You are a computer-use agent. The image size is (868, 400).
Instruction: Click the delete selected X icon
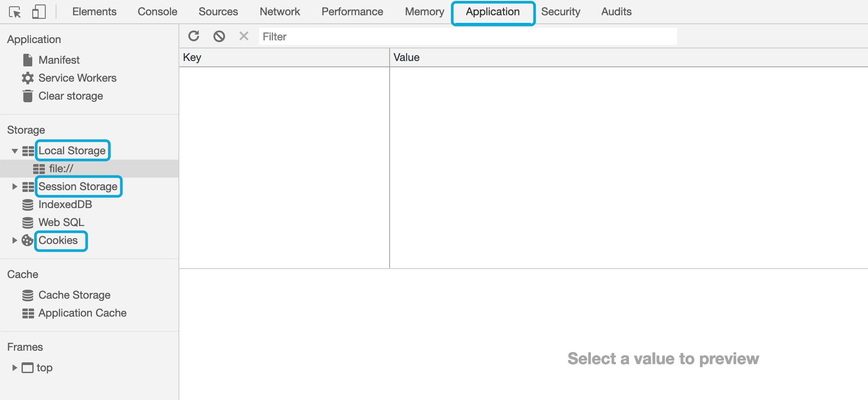(x=244, y=36)
